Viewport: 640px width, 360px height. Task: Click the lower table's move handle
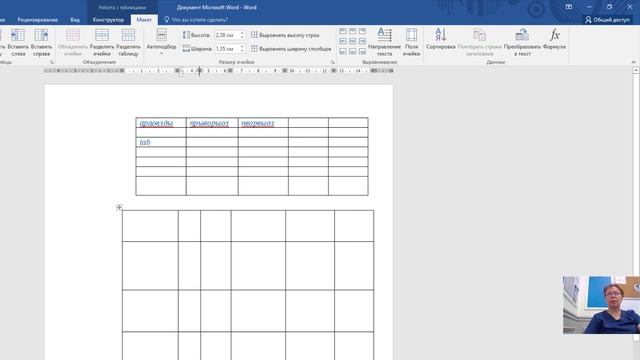(119, 207)
